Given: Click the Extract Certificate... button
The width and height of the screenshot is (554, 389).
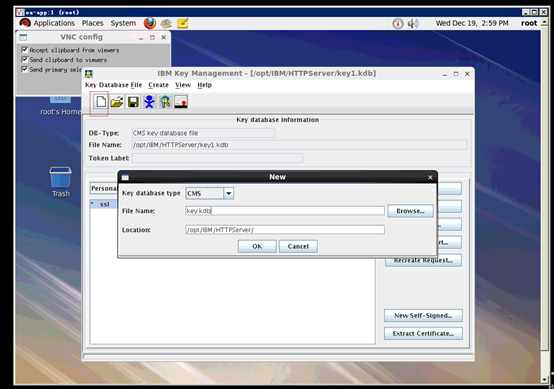Looking at the screenshot, I should pyautogui.click(x=423, y=334).
